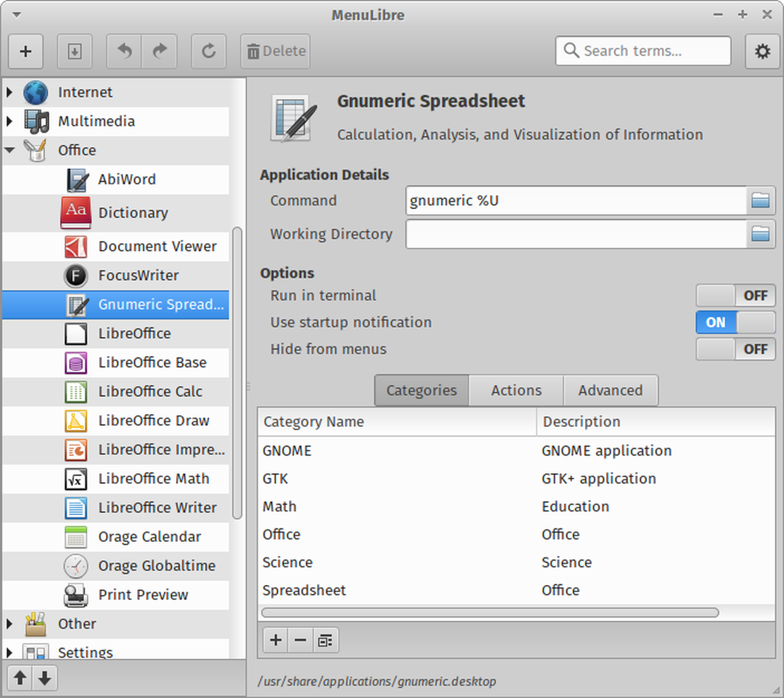Turn on Hide from menus

point(735,349)
